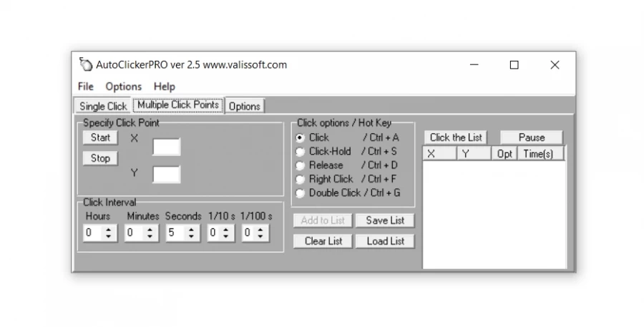Decrease the 1/10 s spinner value
The image size is (644, 327).
click(x=226, y=237)
